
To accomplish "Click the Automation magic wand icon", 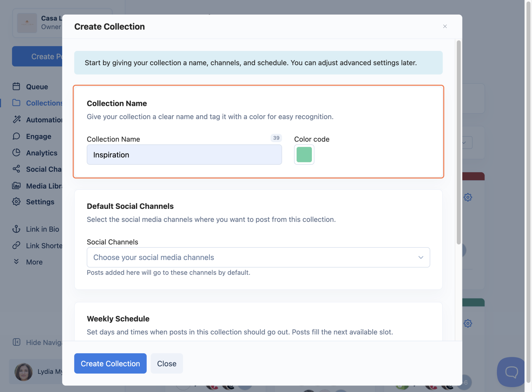I will pos(16,119).
